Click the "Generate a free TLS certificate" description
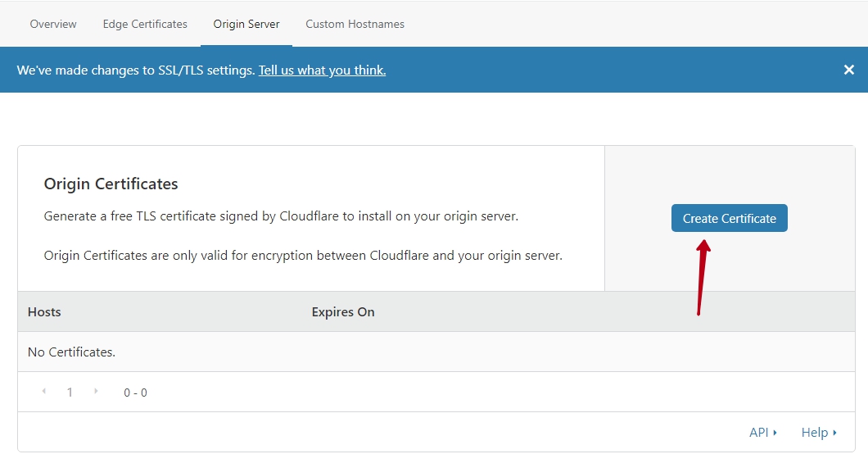The width and height of the screenshot is (868, 454). (281, 216)
